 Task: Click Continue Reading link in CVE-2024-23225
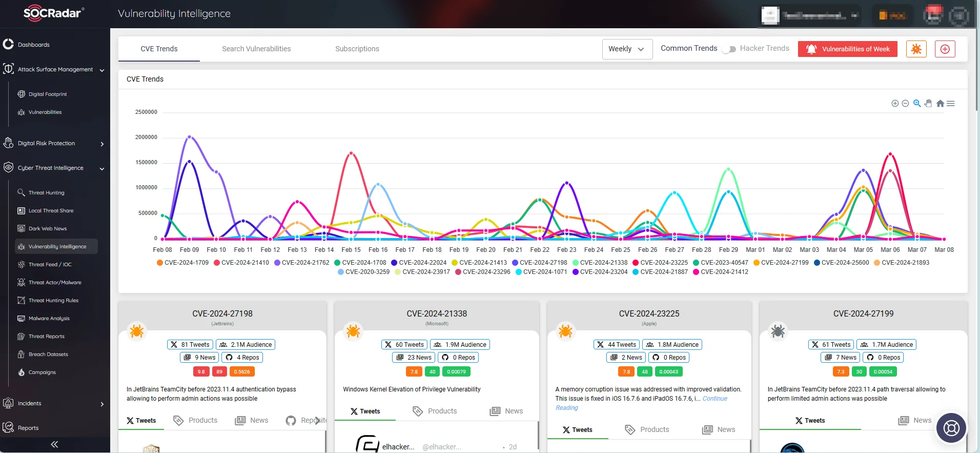point(641,403)
